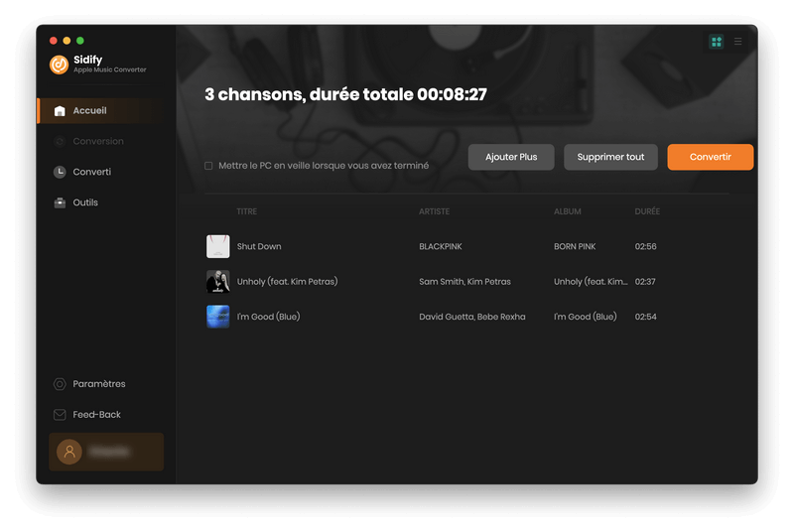Screen dimensions: 794x532
Task: Open the Paramètres gear icon
Action: coord(60,384)
